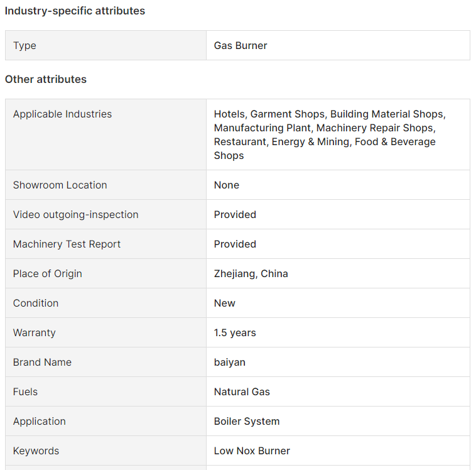Click the Low Nox Burner keywords value
The image size is (476, 470).
pyautogui.click(x=252, y=451)
